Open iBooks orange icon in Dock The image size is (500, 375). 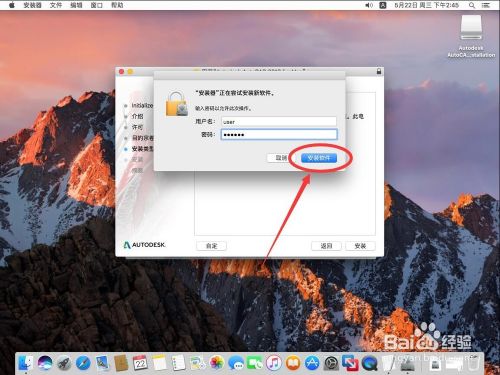(293, 363)
